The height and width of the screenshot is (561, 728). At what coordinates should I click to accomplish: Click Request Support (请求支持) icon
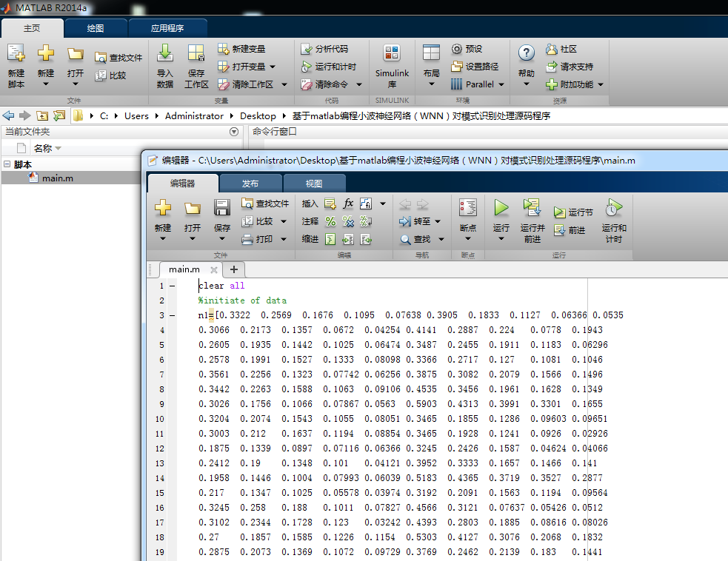coord(551,67)
